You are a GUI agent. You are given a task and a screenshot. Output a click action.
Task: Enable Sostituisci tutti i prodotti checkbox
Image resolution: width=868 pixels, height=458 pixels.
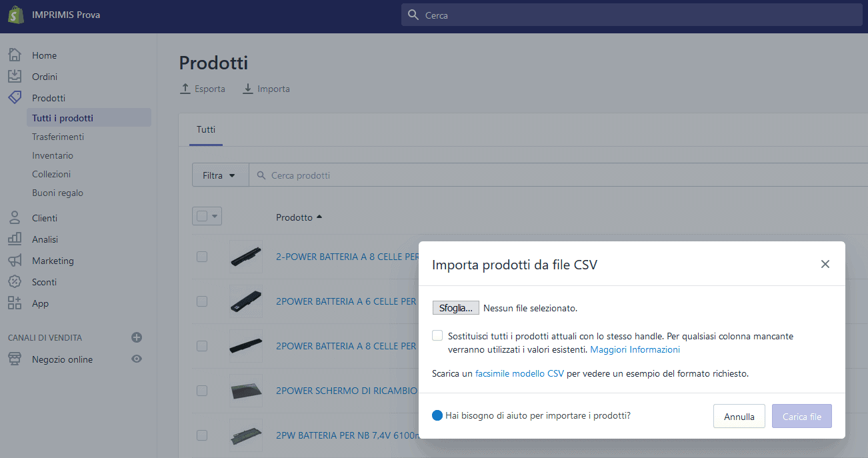click(x=437, y=335)
